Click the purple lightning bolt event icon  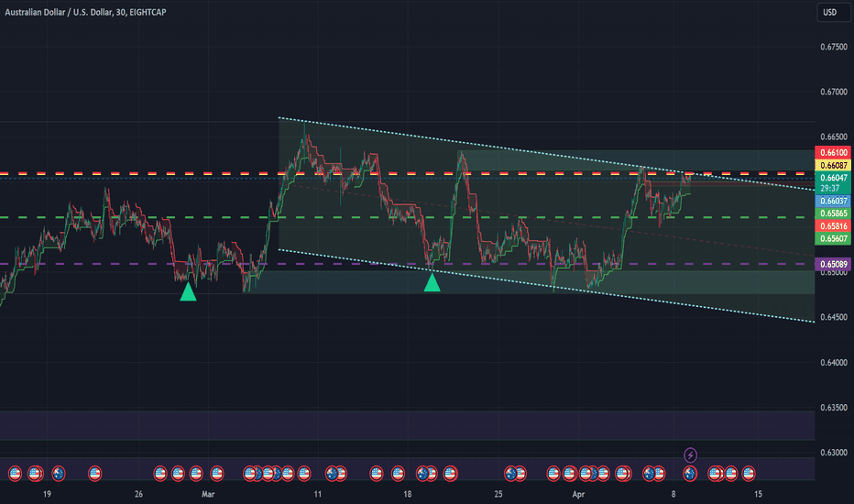690,455
